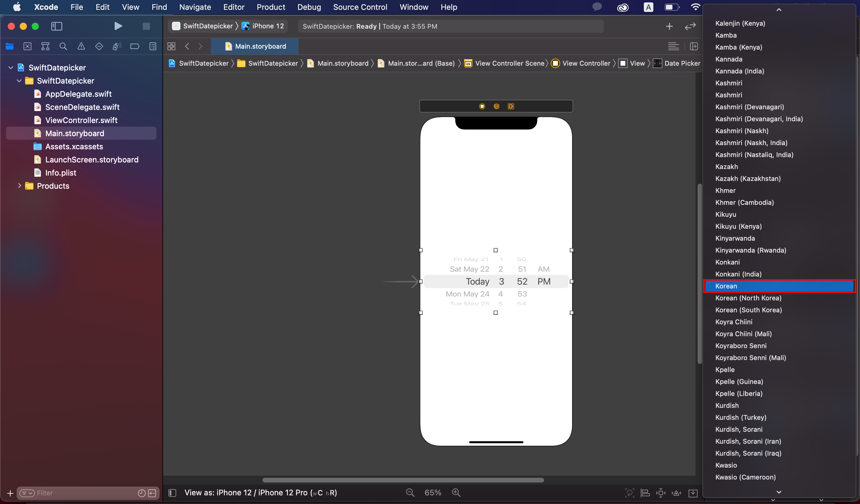Open the Find navigator magnifier icon
This screenshot has width=860, height=504.
(63, 46)
